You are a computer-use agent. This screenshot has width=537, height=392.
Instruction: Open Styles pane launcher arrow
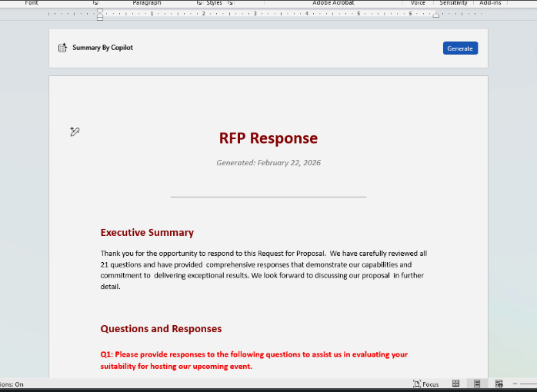tap(229, 3)
